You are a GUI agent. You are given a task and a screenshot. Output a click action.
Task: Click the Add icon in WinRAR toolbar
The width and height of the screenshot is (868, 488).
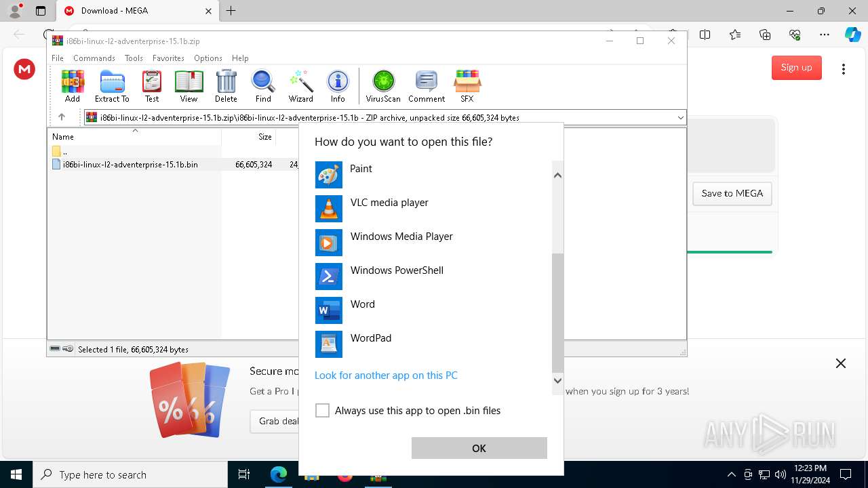[73, 85]
